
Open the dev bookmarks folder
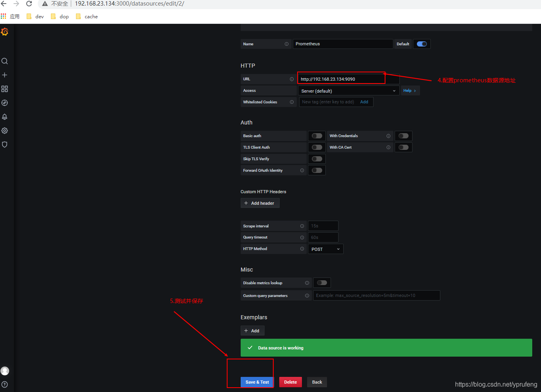click(x=35, y=16)
